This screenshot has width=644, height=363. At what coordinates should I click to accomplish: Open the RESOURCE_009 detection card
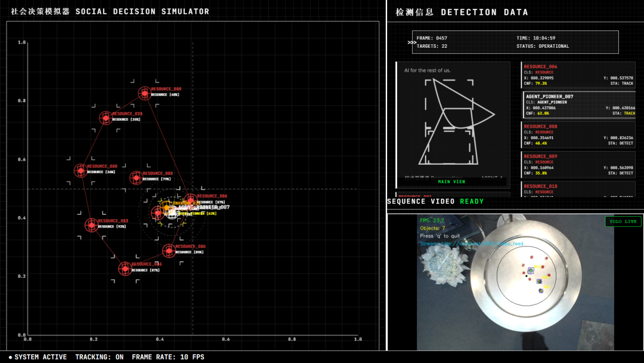tap(578, 165)
